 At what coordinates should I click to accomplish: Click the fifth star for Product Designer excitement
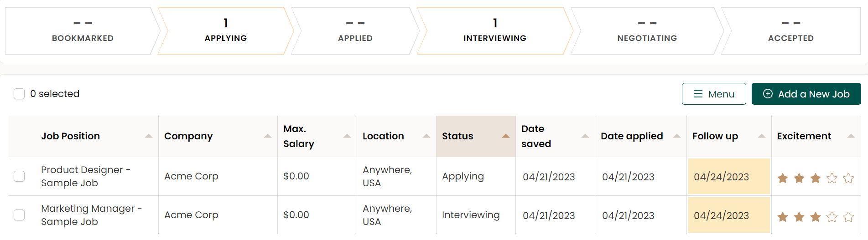pos(848,178)
